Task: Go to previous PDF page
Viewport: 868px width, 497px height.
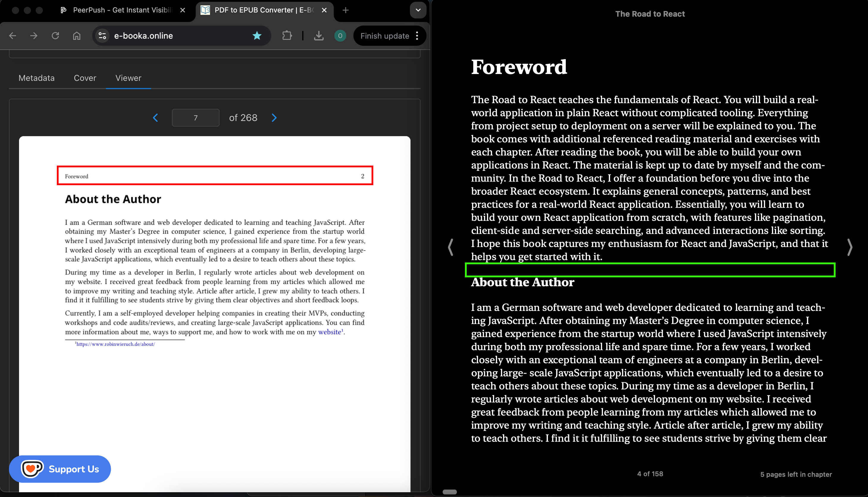Action: (x=156, y=118)
